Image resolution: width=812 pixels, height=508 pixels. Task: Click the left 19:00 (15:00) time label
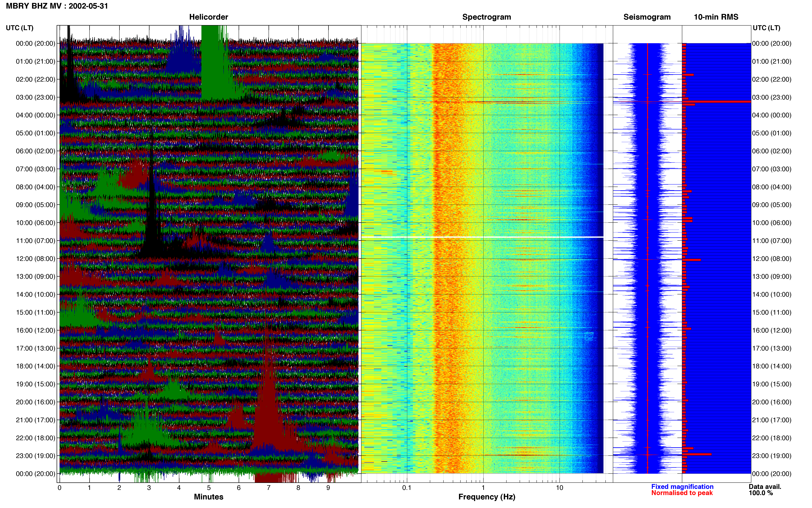pos(35,384)
